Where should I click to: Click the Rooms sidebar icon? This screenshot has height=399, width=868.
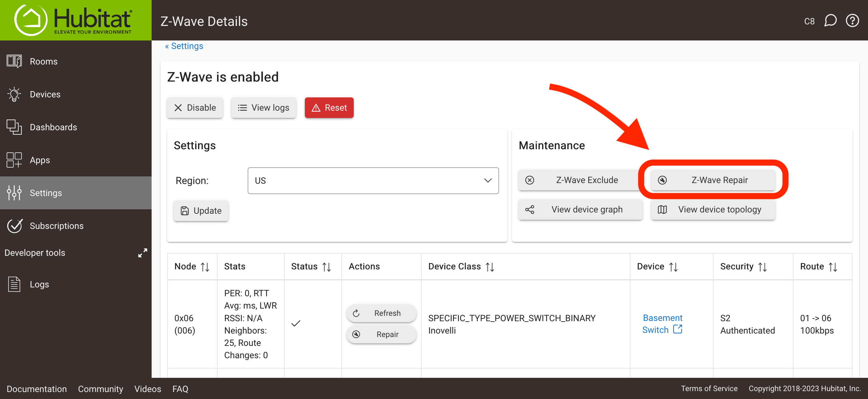(x=14, y=61)
